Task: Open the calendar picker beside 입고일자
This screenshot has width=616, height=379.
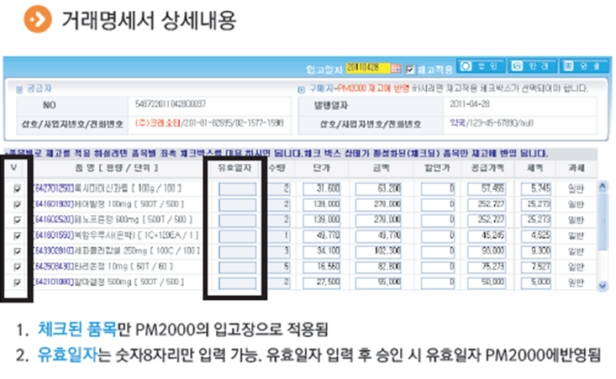Action: pos(396,69)
